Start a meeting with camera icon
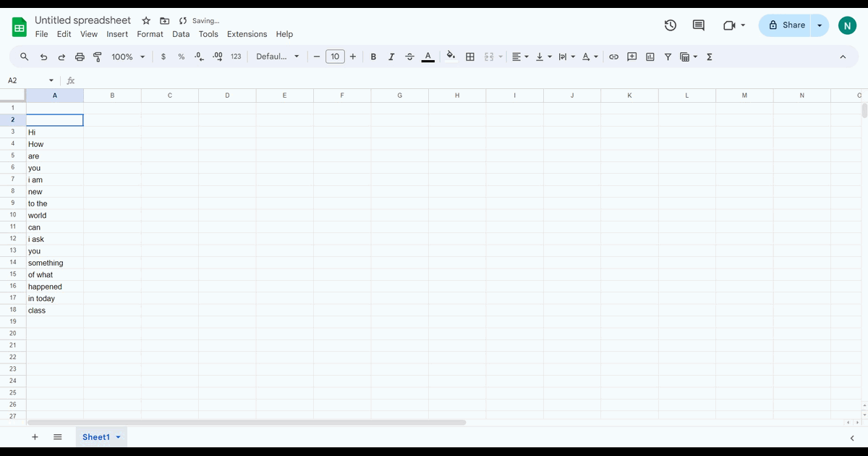This screenshot has height=456, width=868. tap(733, 25)
